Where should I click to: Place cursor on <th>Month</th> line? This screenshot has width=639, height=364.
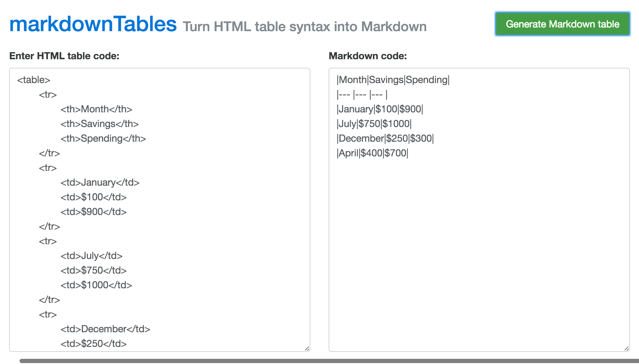96,109
